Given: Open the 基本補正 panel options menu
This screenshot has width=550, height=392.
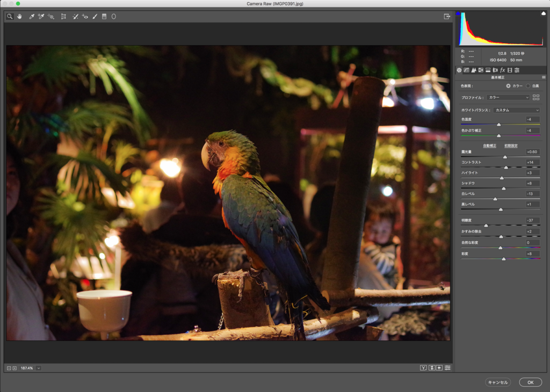Looking at the screenshot, I should (544, 77).
